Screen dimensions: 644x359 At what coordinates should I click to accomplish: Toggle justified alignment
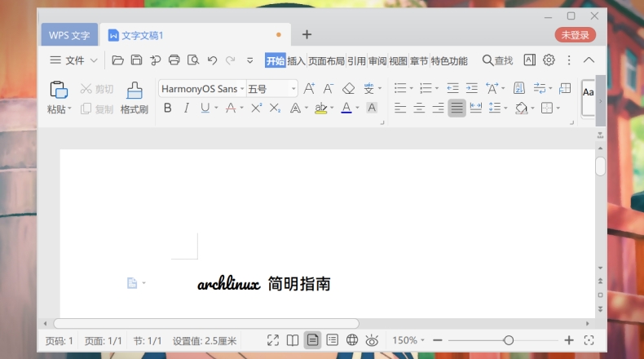coord(457,109)
